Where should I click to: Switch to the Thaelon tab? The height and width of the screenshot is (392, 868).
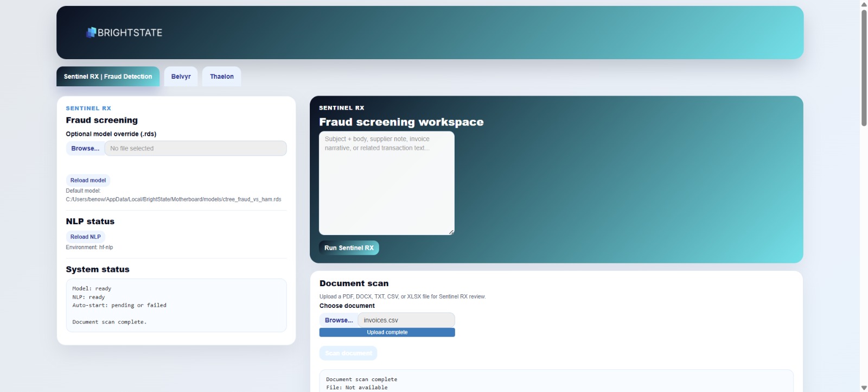click(x=222, y=77)
